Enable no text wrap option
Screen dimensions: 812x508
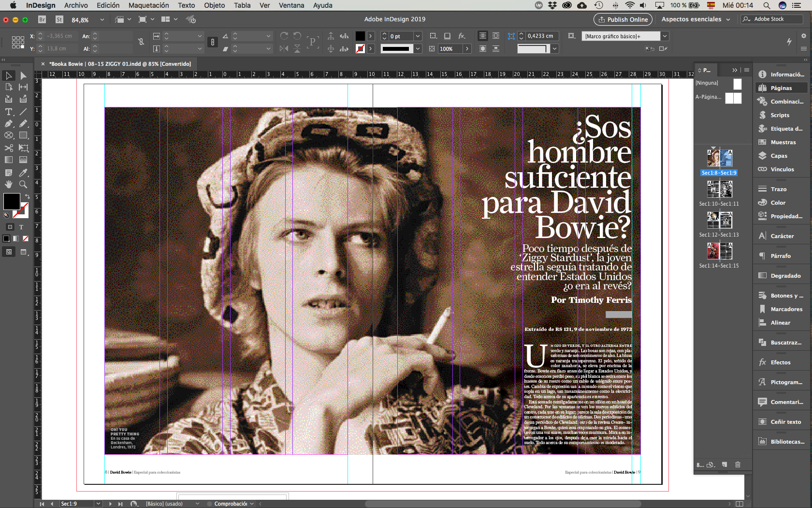pyautogui.click(x=483, y=36)
